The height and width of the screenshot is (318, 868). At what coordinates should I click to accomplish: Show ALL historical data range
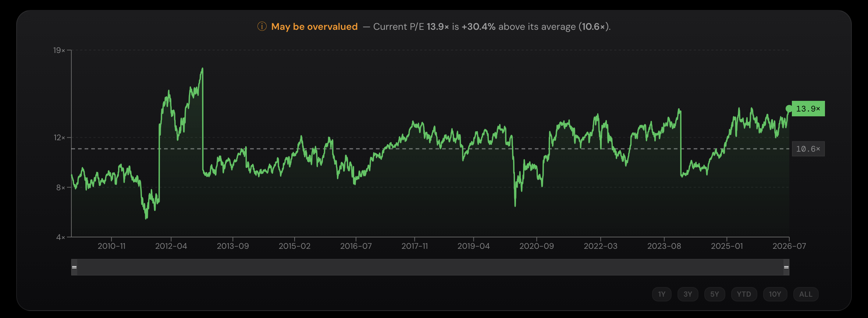click(806, 294)
